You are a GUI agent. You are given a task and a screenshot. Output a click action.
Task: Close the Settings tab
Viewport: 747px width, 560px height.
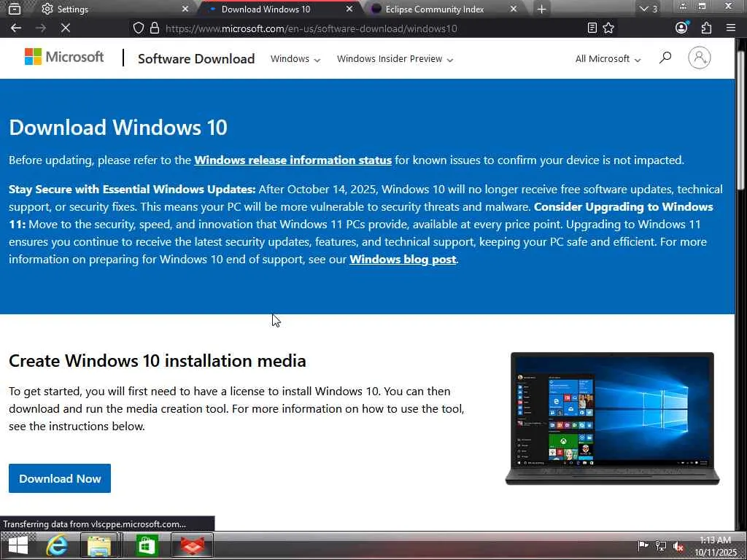(x=185, y=9)
